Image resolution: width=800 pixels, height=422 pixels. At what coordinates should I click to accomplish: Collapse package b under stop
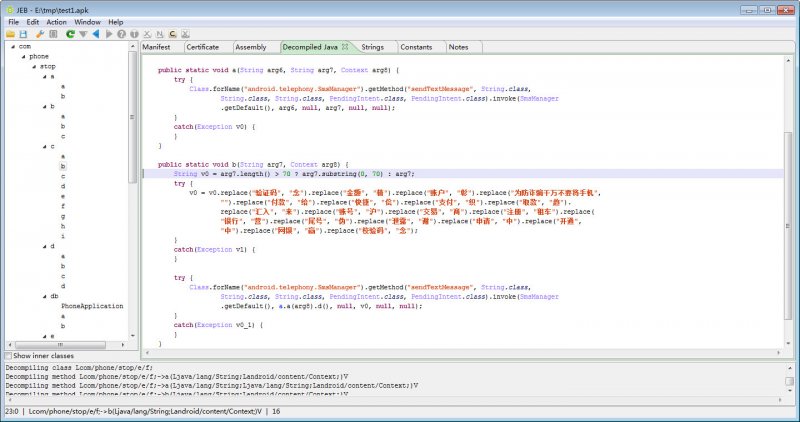(44, 107)
